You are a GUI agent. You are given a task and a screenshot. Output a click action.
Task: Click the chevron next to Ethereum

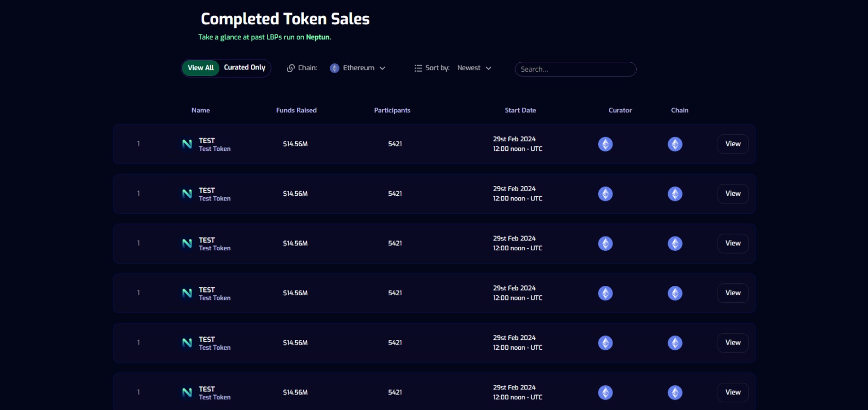[382, 69]
